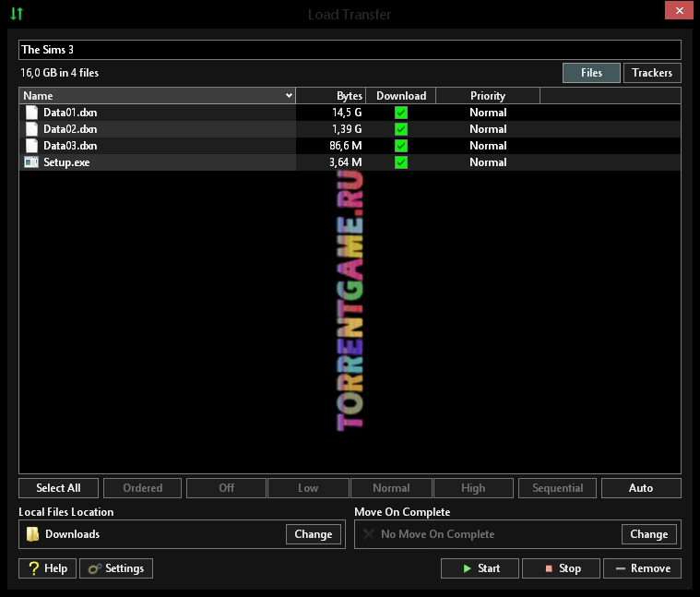700x597 pixels.
Task: Change the Local Files Location
Action: tap(314, 534)
